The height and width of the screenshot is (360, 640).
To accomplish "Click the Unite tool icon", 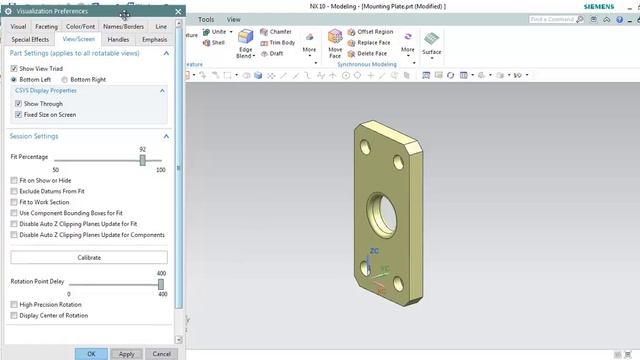I will coord(207,32).
